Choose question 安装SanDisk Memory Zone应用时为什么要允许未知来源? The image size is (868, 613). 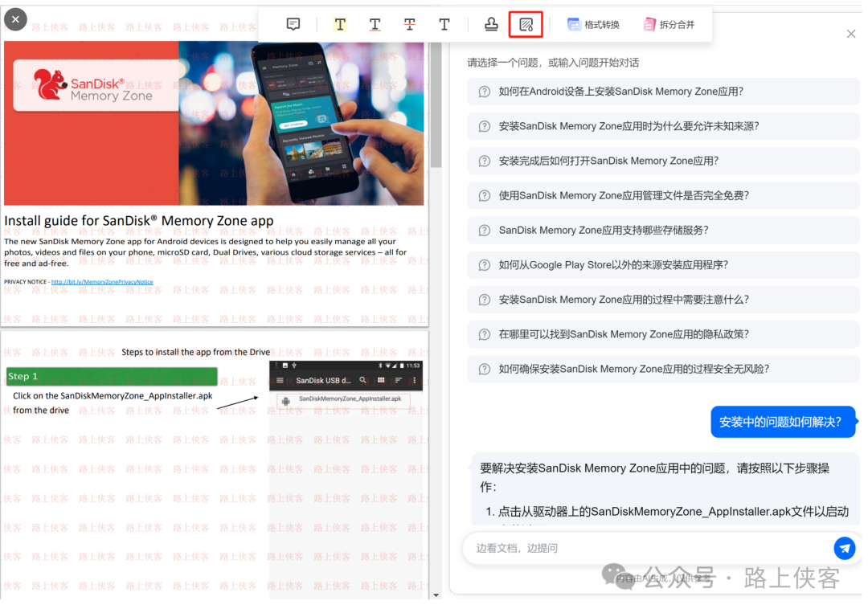click(x=662, y=126)
